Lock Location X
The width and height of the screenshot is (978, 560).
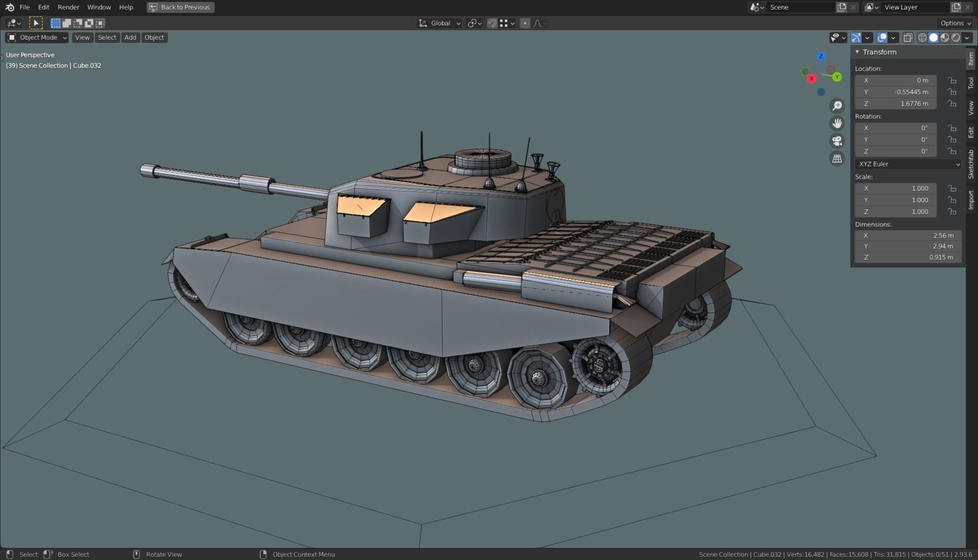point(952,81)
